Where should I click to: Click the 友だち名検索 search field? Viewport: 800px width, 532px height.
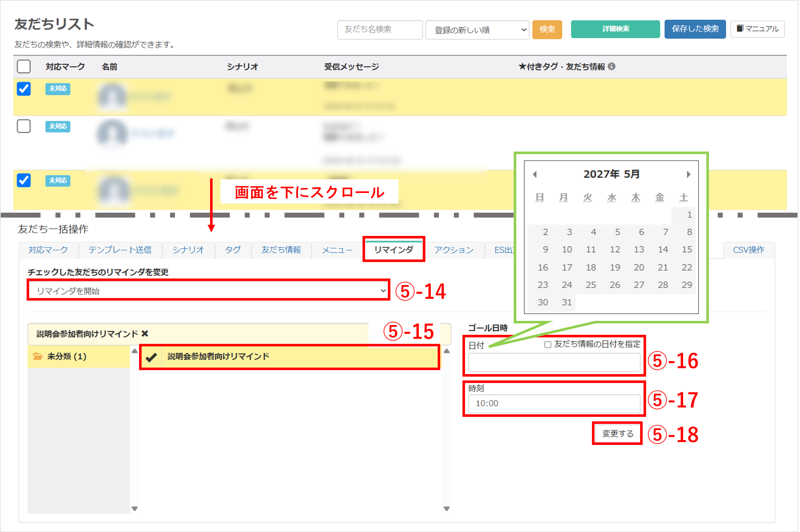coord(380,30)
